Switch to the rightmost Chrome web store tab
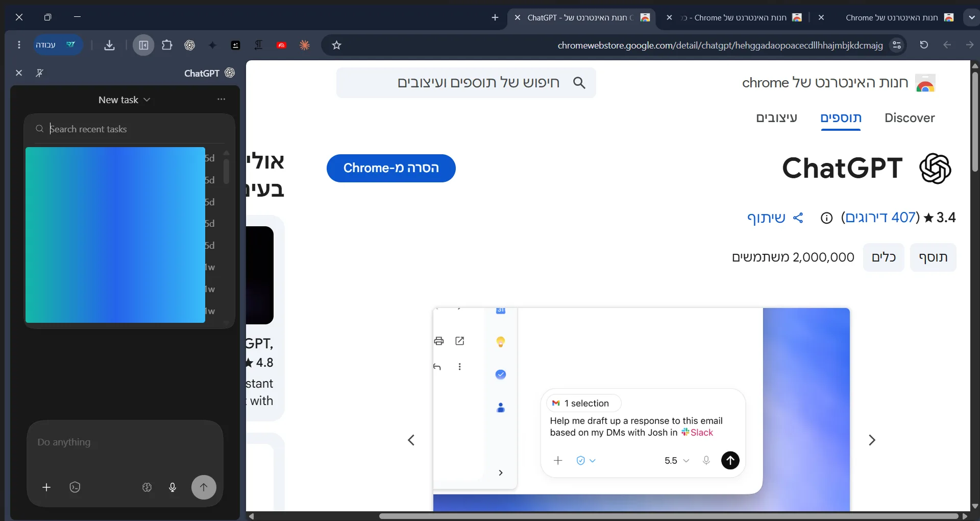The image size is (980, 521). tap(888, 17)
